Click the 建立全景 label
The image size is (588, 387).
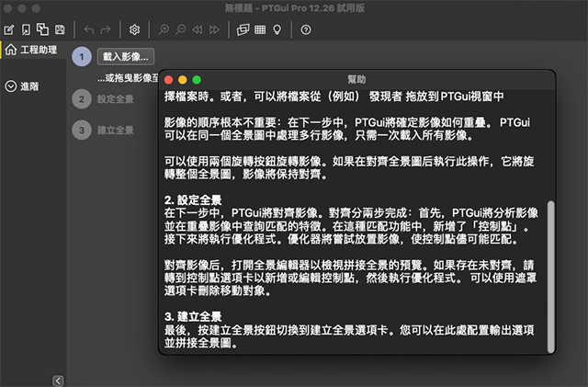coord(116,131)
